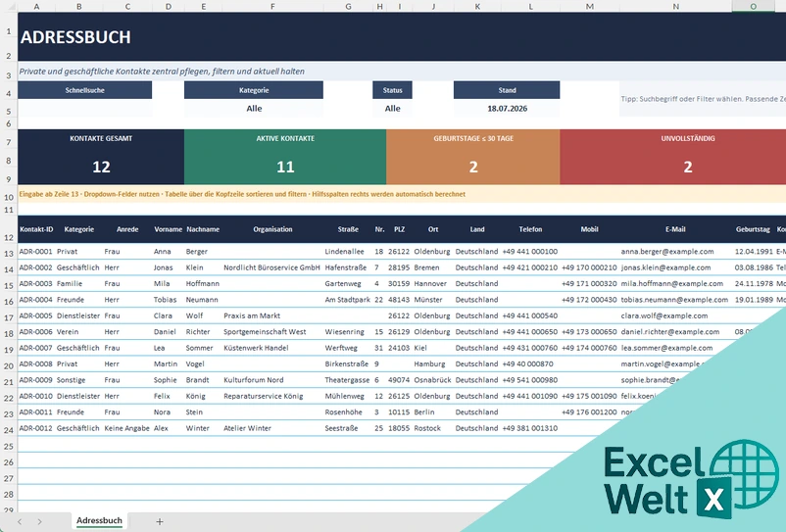Click the Ort column header
786x532 pixels.
[x=433, y=229]
